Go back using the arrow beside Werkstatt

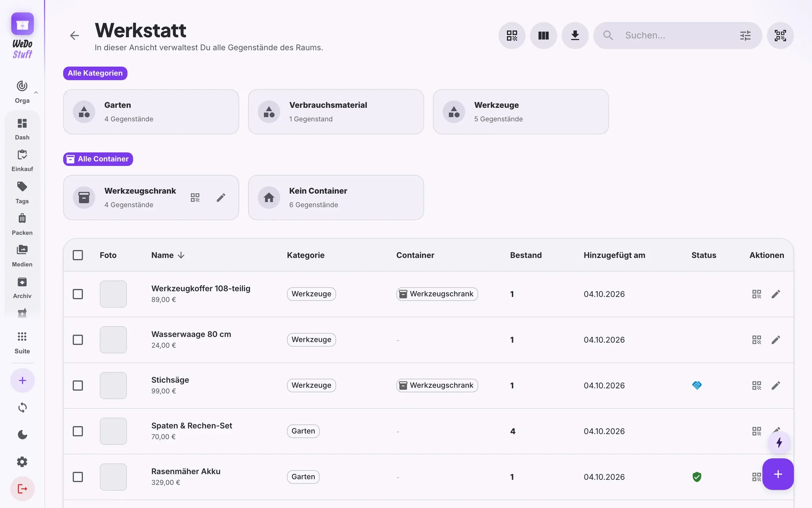74,36
